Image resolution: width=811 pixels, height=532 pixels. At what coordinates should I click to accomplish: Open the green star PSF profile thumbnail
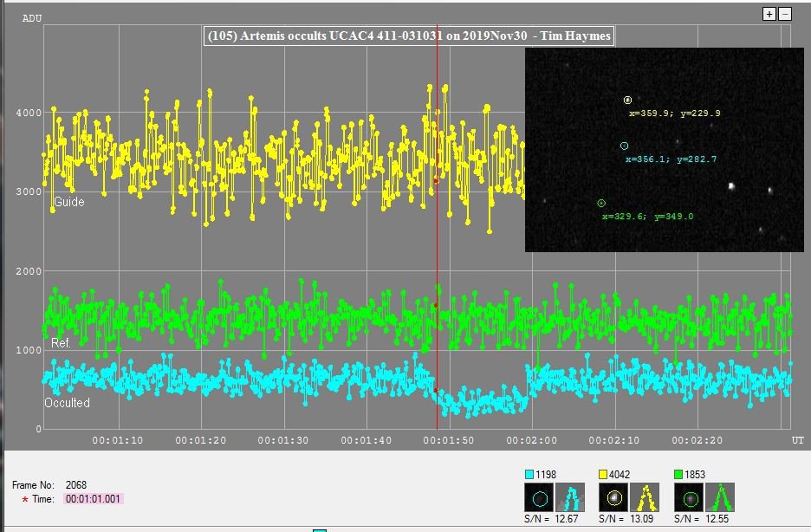tap(719, 497)
